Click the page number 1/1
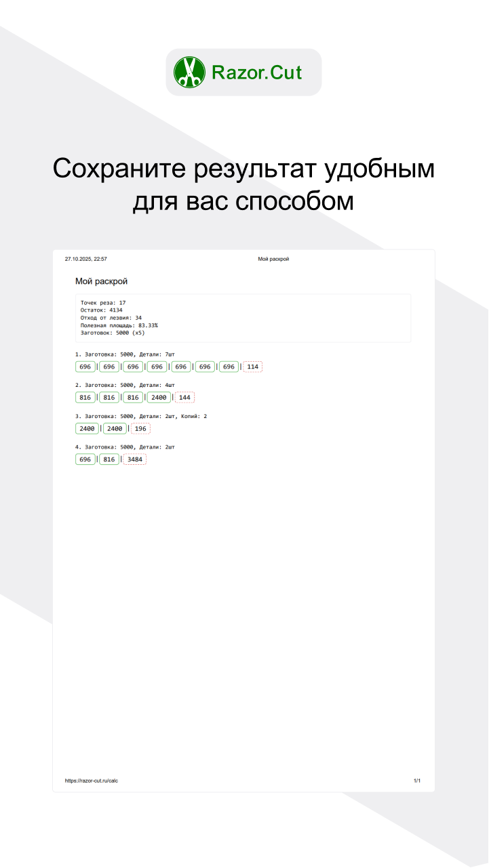 [417, 781]
